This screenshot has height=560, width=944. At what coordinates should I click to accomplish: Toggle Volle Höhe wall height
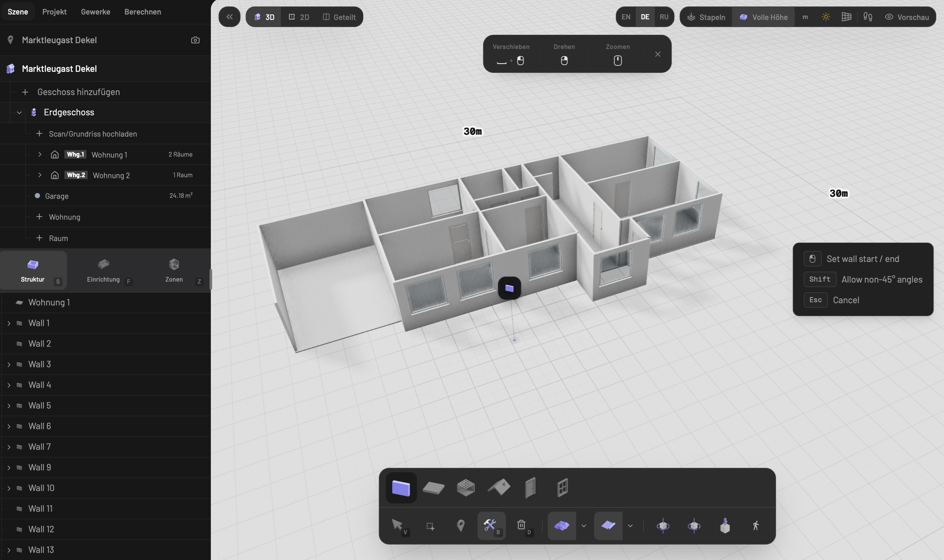pos(763,17)
